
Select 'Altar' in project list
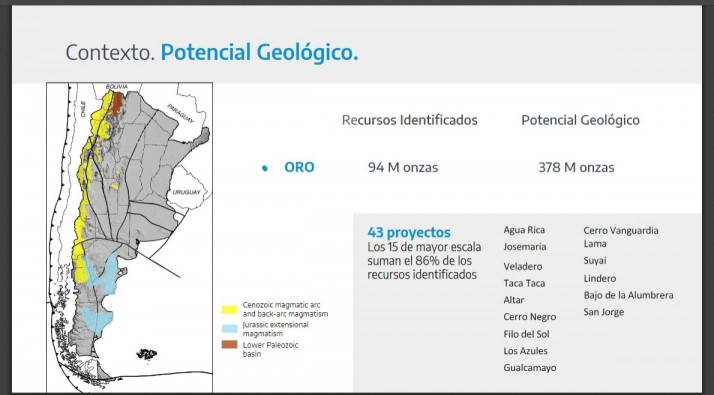514,300
